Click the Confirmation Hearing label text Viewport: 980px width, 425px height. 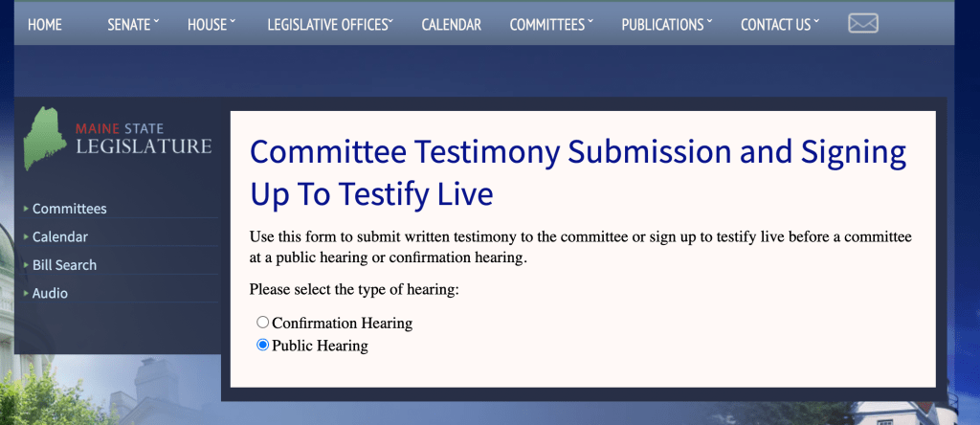pos(342,323)
